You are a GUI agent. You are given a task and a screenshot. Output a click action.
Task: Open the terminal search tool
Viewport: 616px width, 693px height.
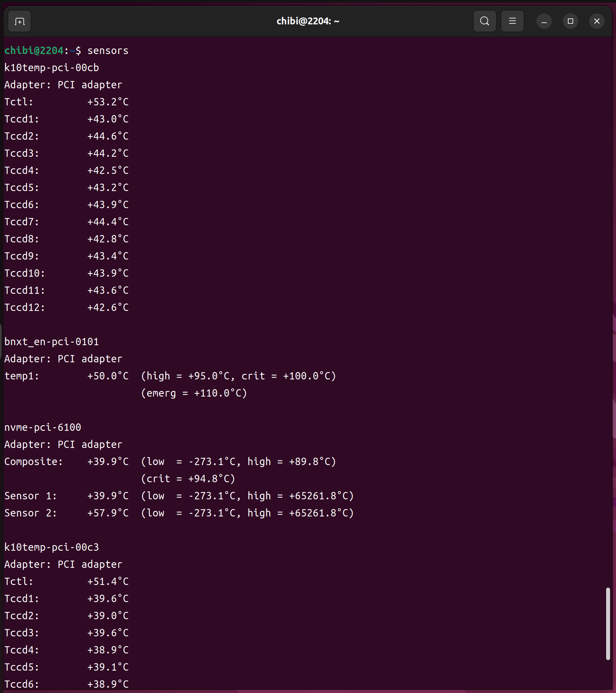click(484, 21)
